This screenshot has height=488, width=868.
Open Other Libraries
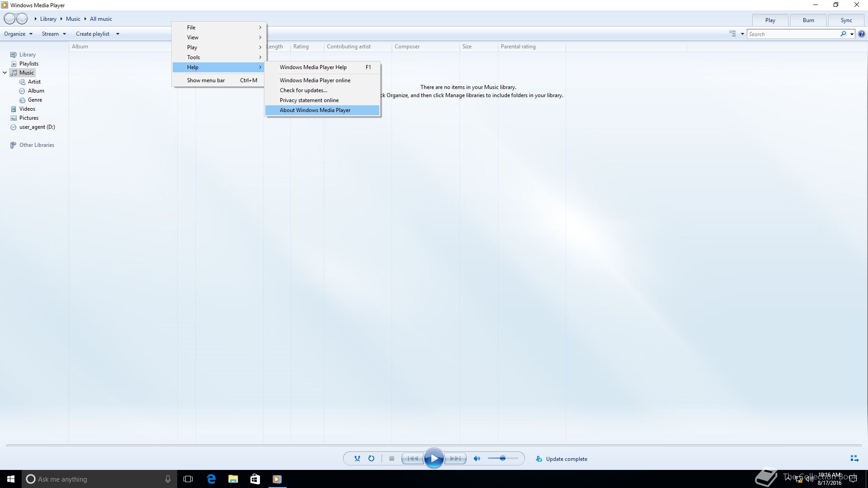click(x=37, y=145)
